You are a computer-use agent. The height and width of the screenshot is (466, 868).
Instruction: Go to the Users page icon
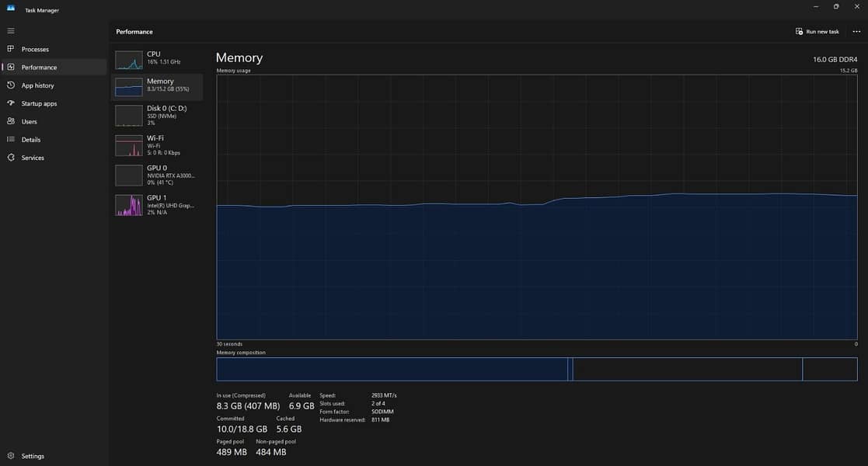(x=11, y=121)
